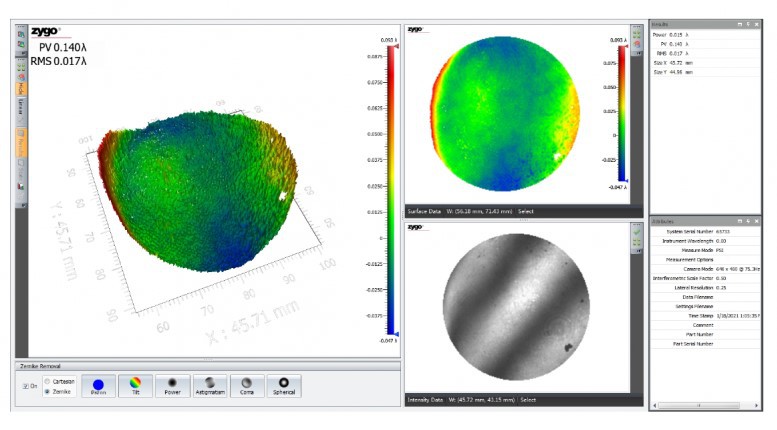The height and width of the screenshot is (430, 777).
Task: Toggle Tilt term removal
Action: click(x=135, y=385)
